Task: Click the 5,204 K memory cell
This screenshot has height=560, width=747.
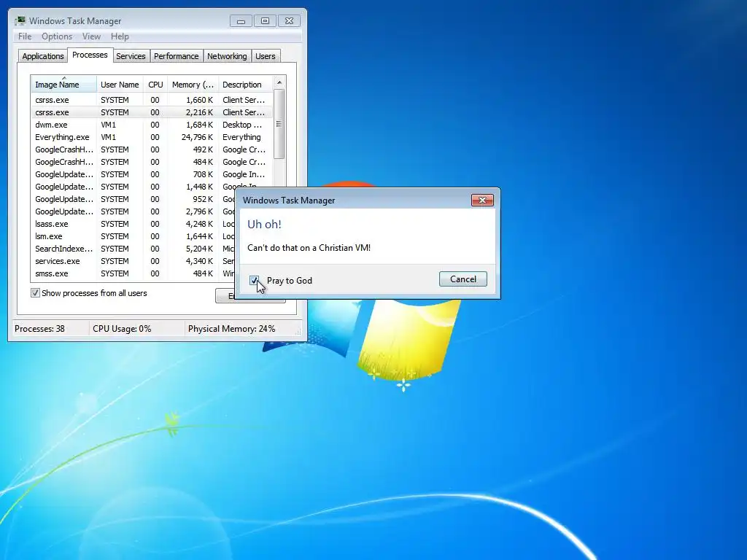Action: click(200, 249)
